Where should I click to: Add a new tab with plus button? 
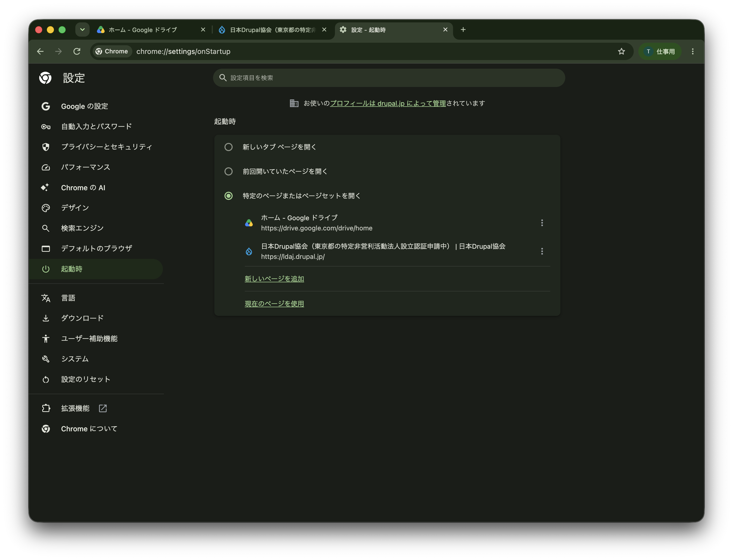(x=463, y=30)
